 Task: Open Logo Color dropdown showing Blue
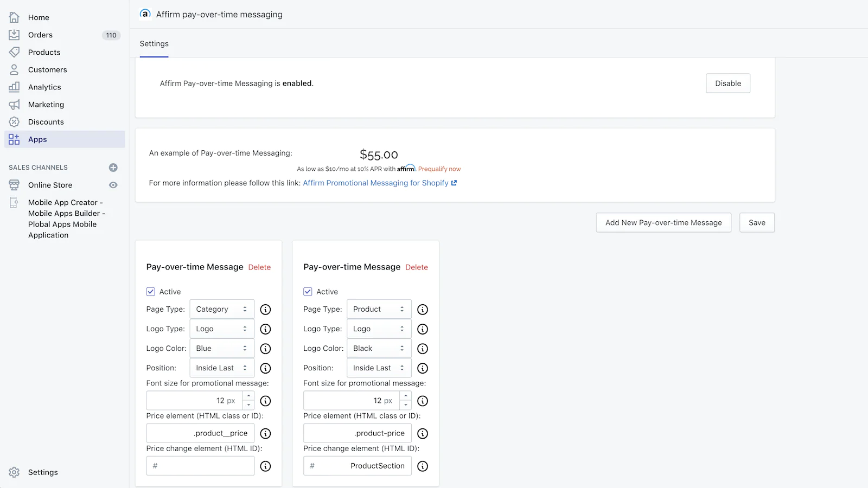[222, 348]
